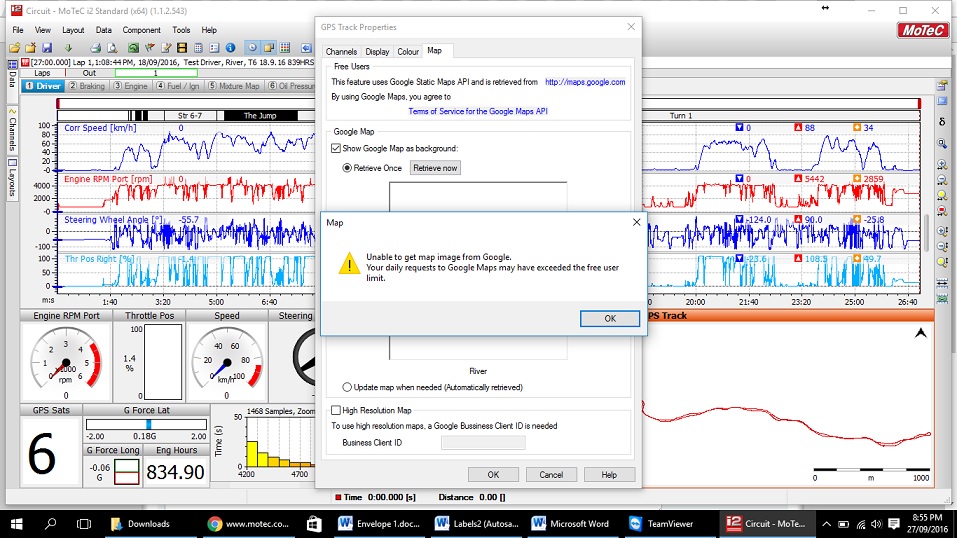Click the green track editor icon
Screen dimensions: 957x538
pyautogui.click(x=134, y=48)
